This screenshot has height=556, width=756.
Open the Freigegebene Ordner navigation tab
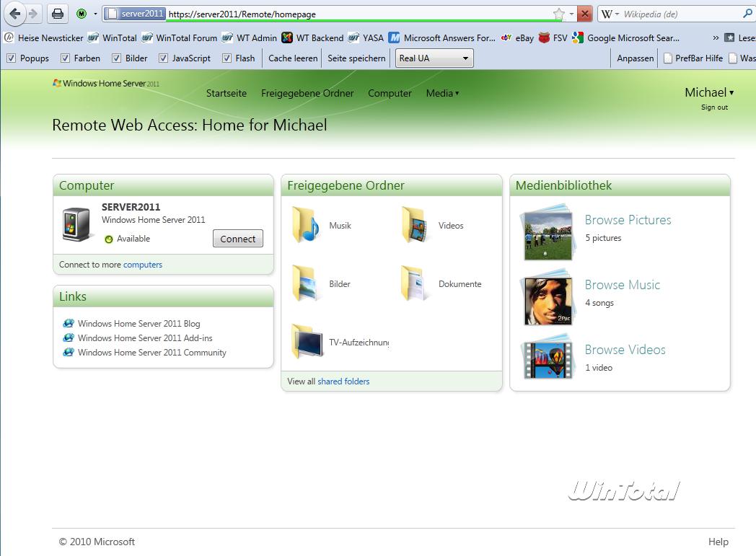coord(307,93)
